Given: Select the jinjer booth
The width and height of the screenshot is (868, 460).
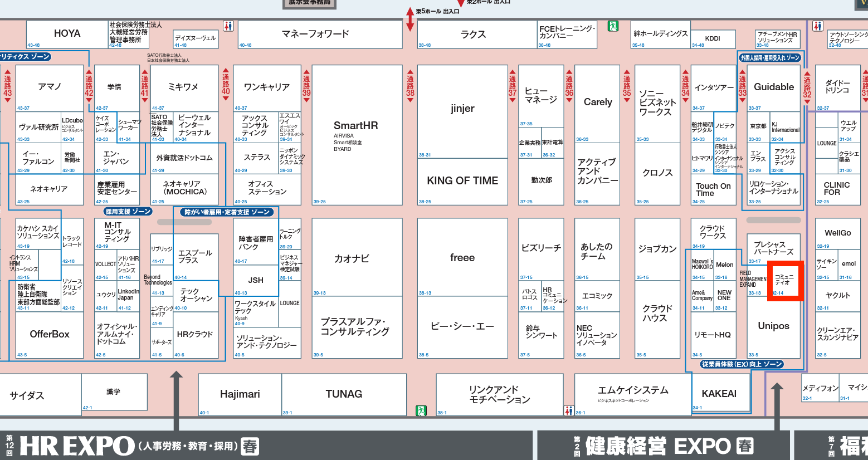Looking at the screenshot, I should [x=462, y=111].
